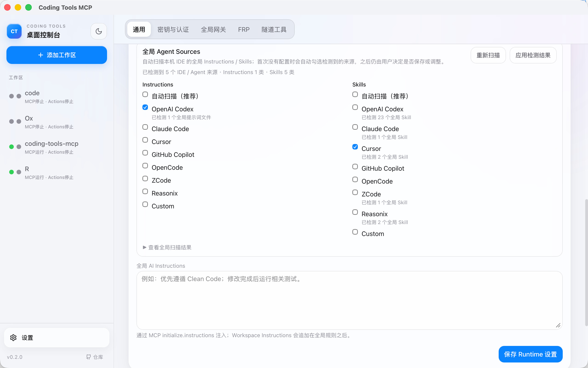Enable 自动扫描 (推荐) under Skills
This screenshot has height=368, width=588.
(355, 95)
